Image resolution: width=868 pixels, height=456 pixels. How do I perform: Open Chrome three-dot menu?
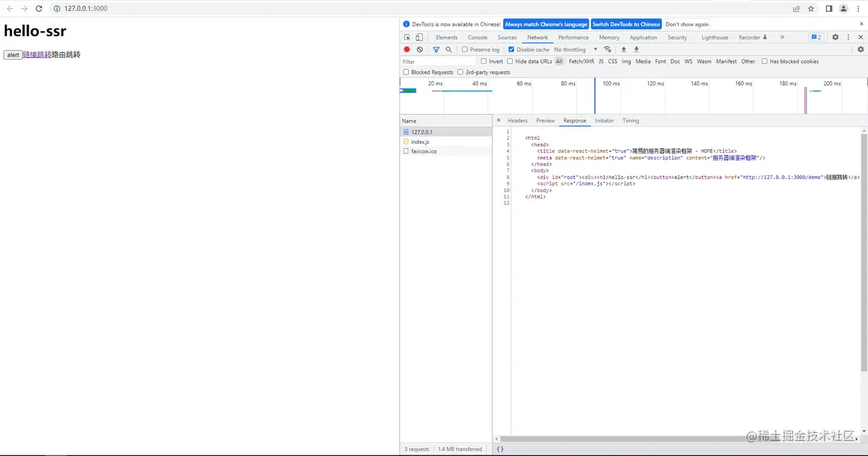859,9
